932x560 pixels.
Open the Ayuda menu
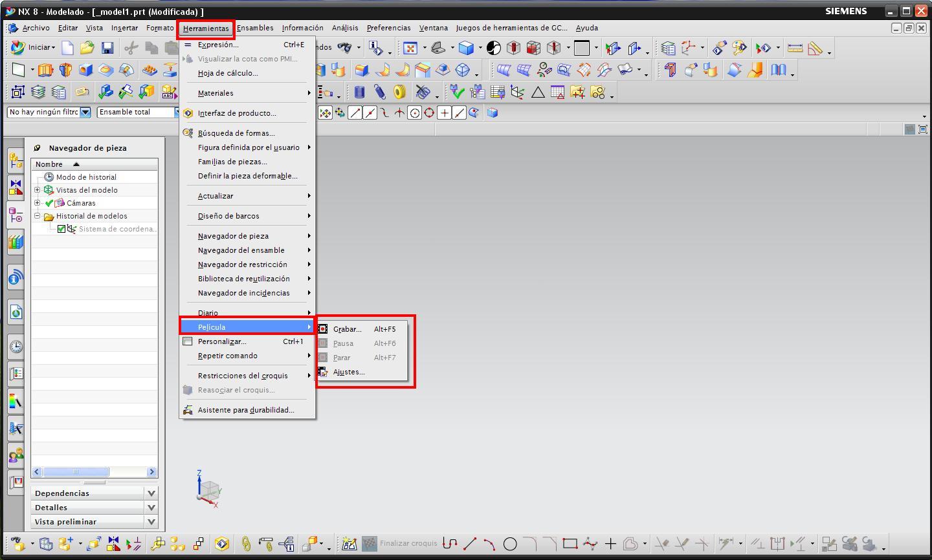(x=586, y=28)
